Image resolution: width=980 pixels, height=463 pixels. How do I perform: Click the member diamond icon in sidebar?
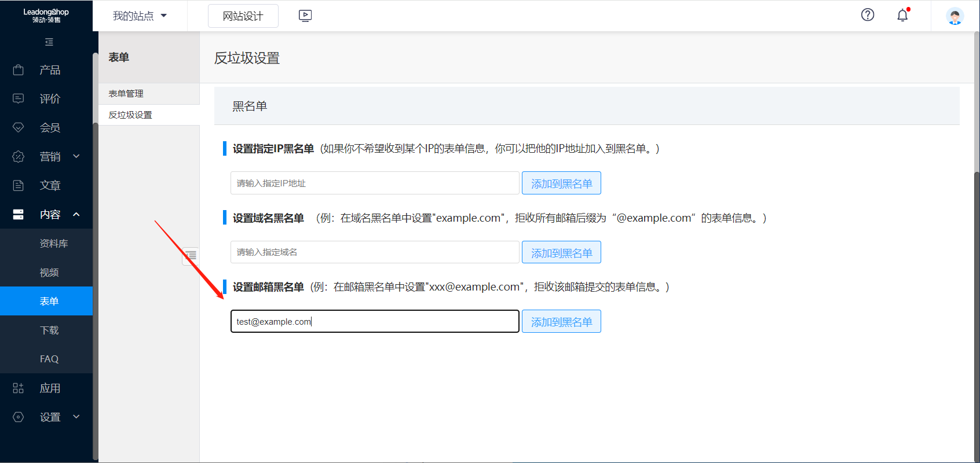[x=19, y=128]
